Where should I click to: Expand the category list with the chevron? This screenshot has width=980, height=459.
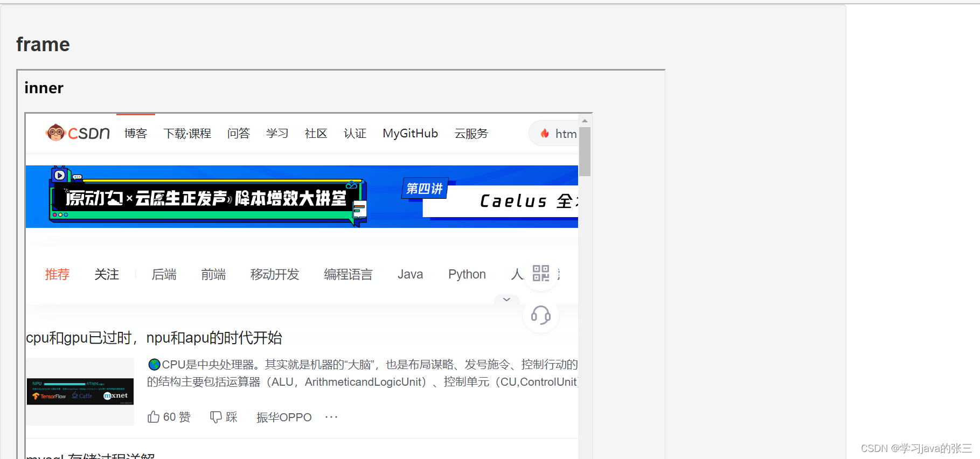[x=506, y=300]
